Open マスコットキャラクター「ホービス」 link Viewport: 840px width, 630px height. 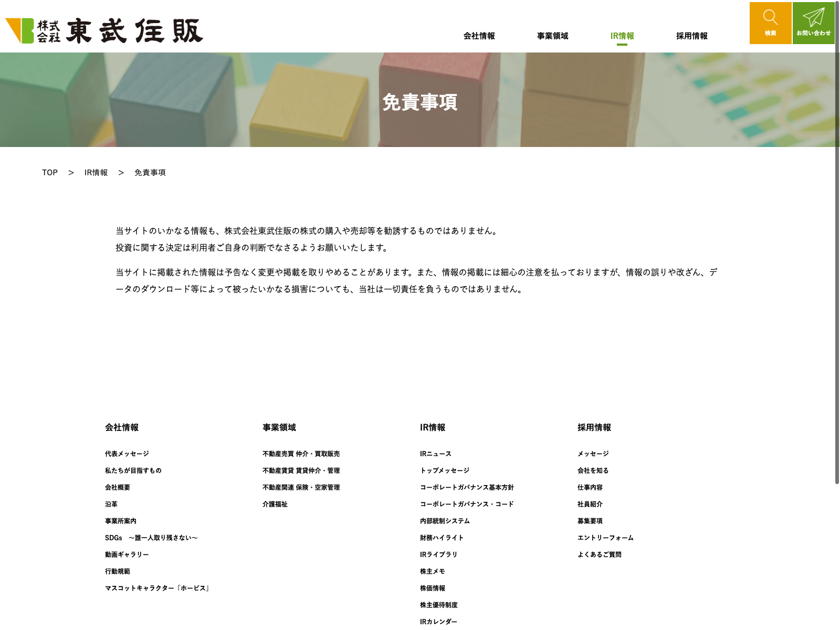(157, 588)
